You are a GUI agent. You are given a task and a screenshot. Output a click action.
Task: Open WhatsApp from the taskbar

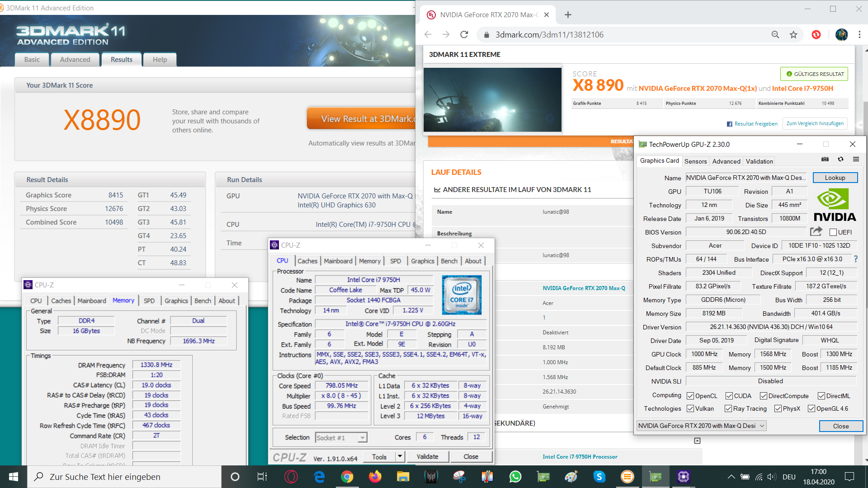515,477
